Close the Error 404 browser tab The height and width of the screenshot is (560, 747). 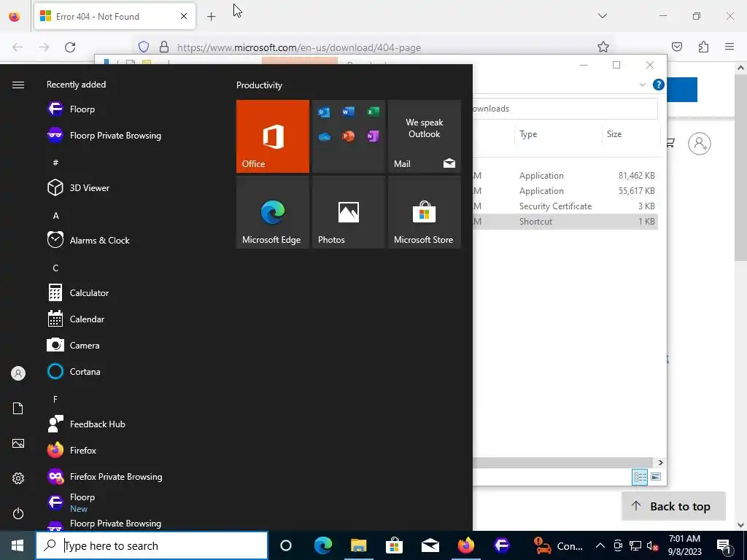click(183, 16)
